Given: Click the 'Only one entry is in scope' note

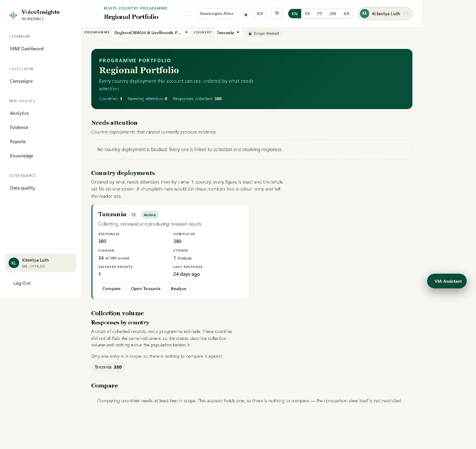Looking at the screenshot, I should click(157, 356).
